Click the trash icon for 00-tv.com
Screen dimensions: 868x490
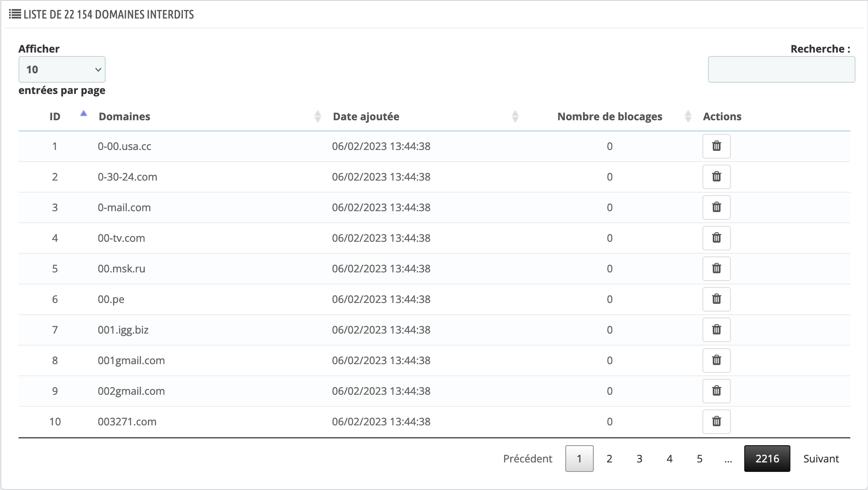pyautogui.click(x=716, y=238)
